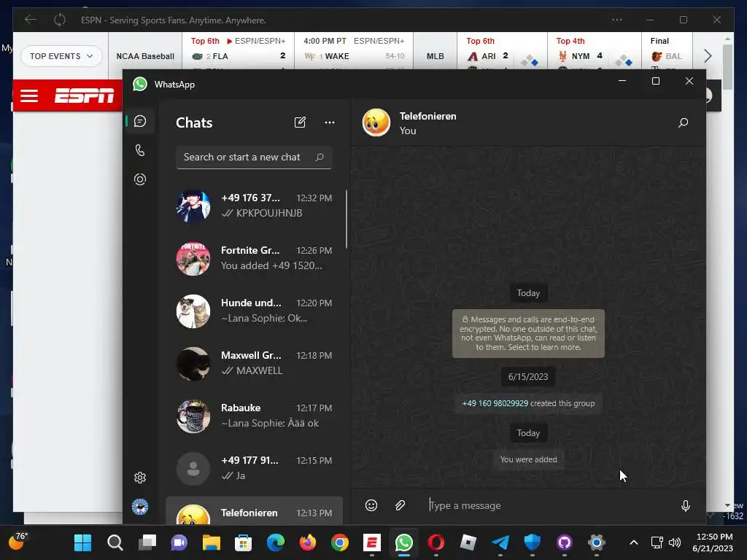Open the Chats tab in WhatsApp sidebar
The height and width of the screenshot is (560, 747).
coord(140,122)
